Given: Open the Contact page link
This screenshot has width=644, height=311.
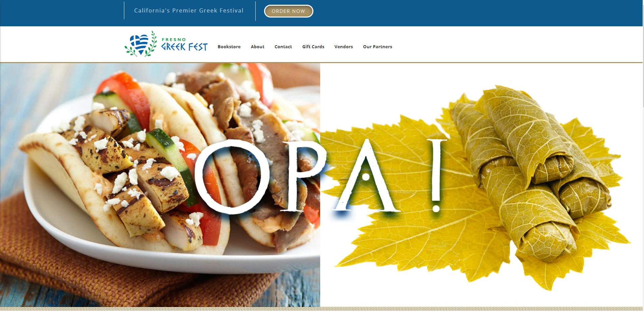Looking at the screenshot, I should 283,47.
